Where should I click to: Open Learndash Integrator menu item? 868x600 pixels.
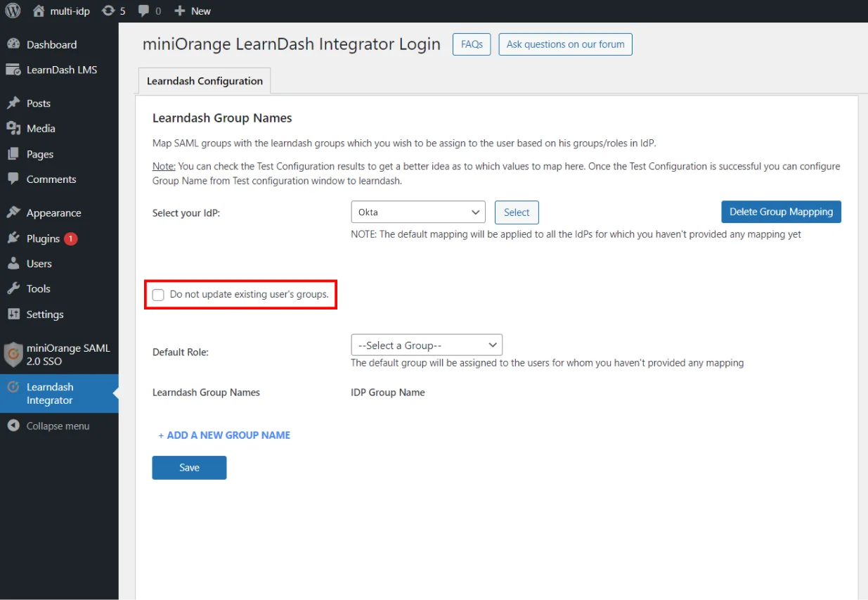59,393
